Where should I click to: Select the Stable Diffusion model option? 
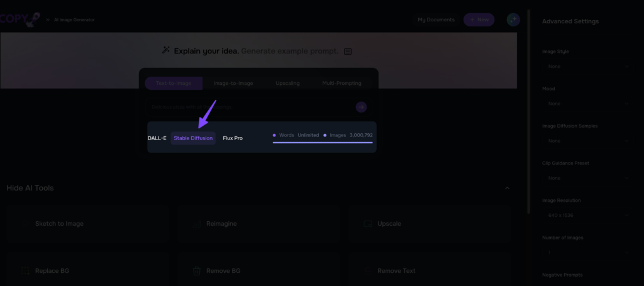click(193, 138)
